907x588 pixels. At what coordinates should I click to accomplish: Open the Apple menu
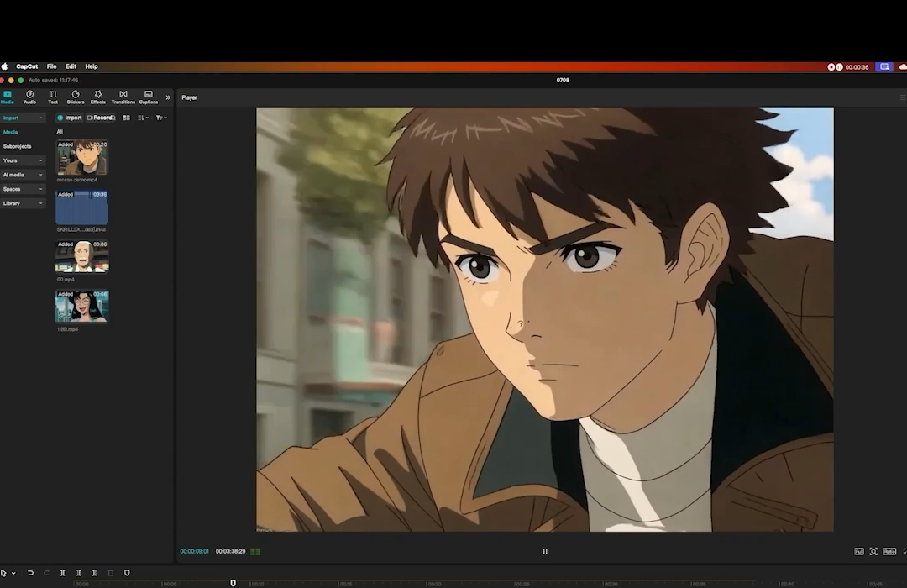click(x=5, y=66)
